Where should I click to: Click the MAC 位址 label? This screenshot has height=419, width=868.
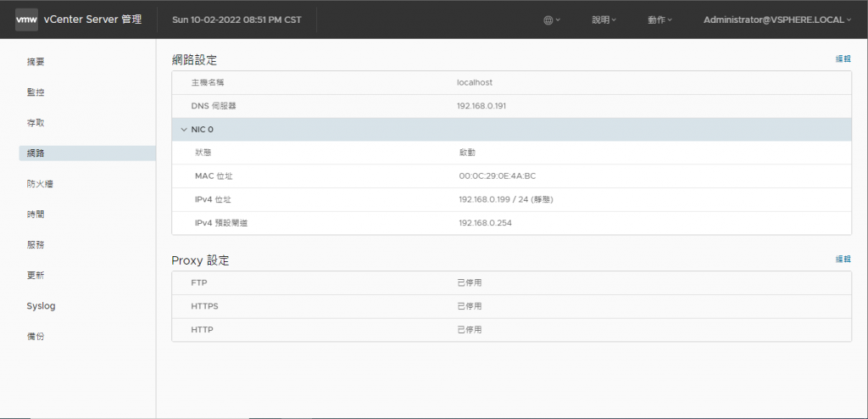[214, 176]
